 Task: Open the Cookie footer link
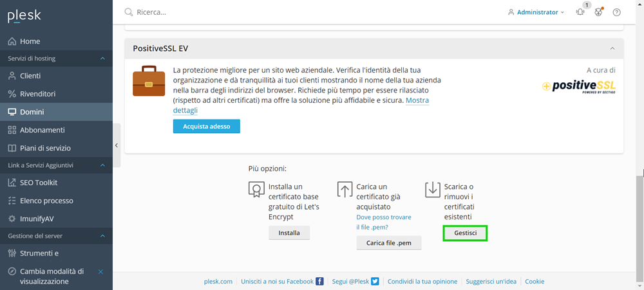click(535, 282)
